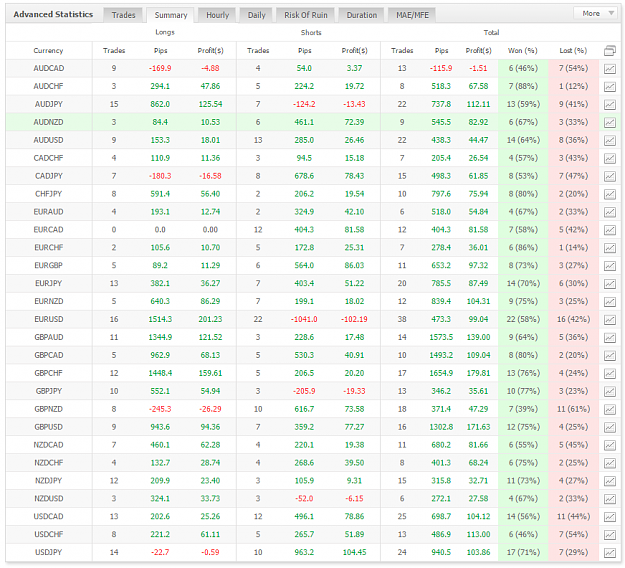Open chart icon for EURCHF row
Image resolution: width=625 pixels, height=568 pixels.
pyautogui.click(x=609, y=248)
